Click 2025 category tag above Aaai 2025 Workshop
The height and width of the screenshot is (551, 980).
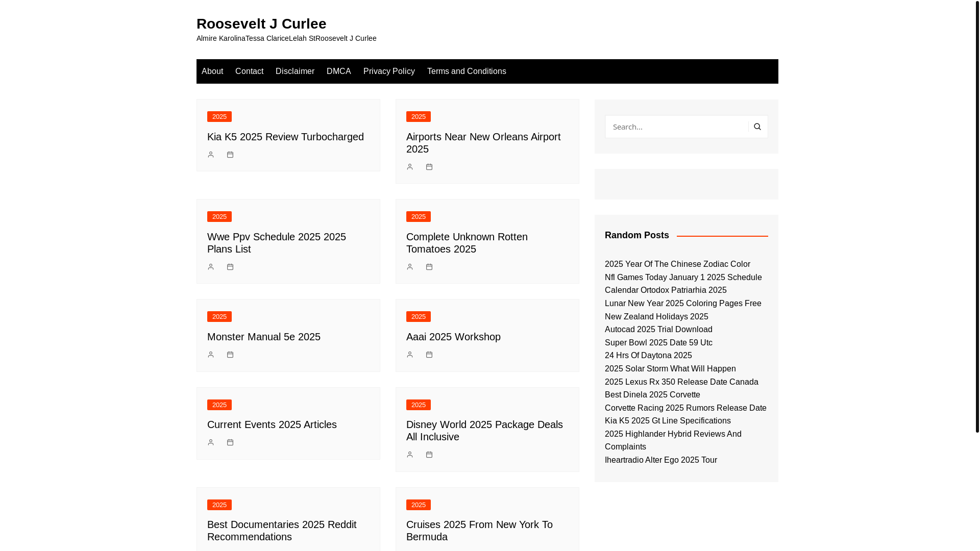419,317
